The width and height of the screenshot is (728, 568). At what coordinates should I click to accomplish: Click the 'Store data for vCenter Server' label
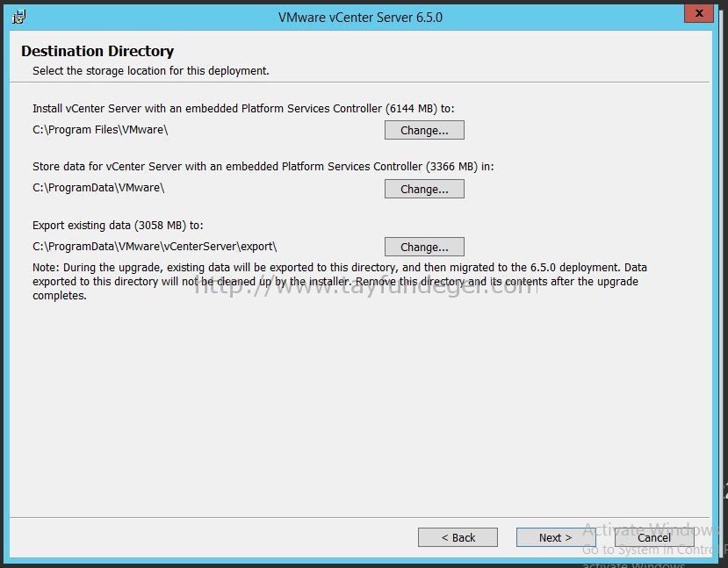click(x=263, y=167)
